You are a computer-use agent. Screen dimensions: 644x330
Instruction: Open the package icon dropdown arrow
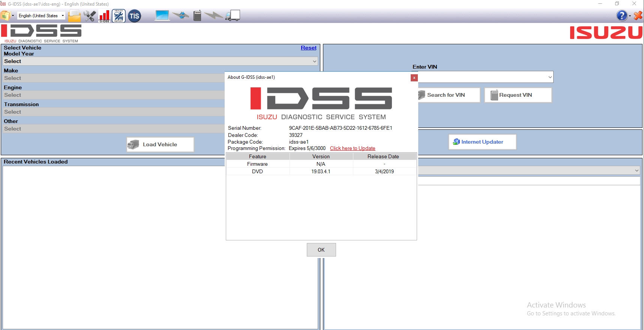coord(13,16)
